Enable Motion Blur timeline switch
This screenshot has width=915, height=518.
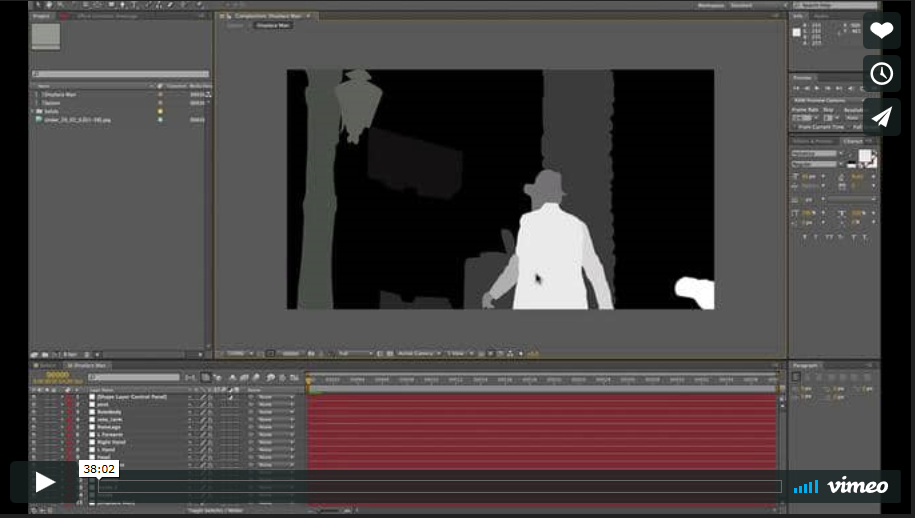pos(256,377)
